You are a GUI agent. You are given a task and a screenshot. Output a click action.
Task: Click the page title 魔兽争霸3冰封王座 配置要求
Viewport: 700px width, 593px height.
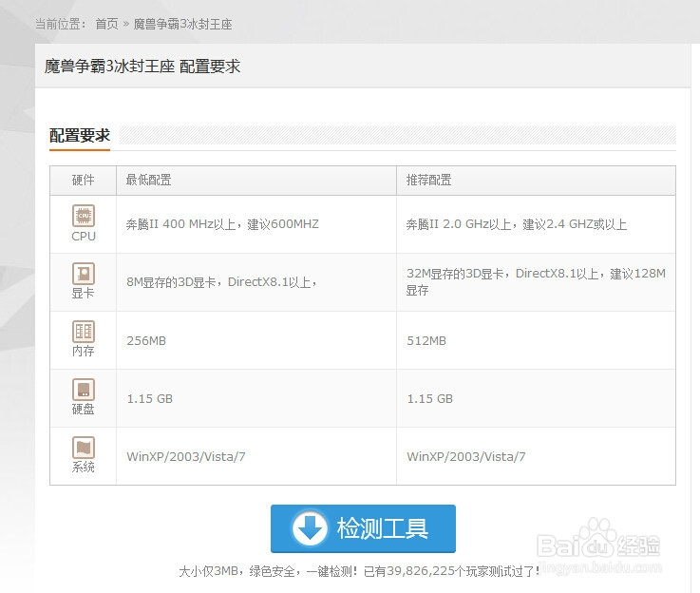(142, 67)
